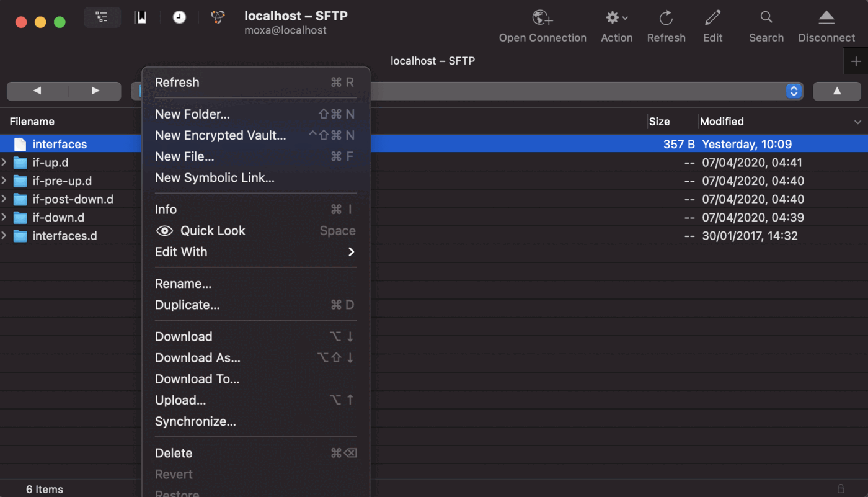The height and width of the screenshot is (497, 868).
Task: Expand the interfaces.d folder
Action: pos(4,236)
